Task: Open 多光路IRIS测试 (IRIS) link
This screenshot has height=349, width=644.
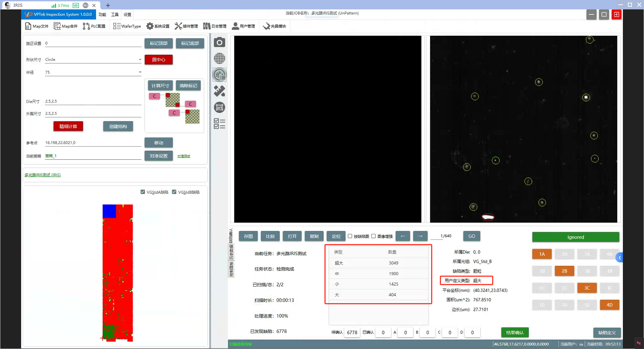Action: (x=43, y=175)
